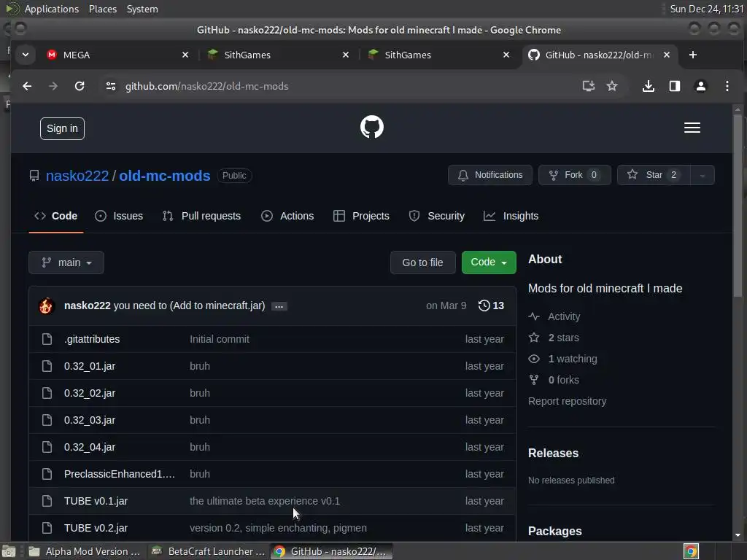Click the pulse icon next to Activity
The height and width of the screenshot is (560, 747).
point(534,316)
